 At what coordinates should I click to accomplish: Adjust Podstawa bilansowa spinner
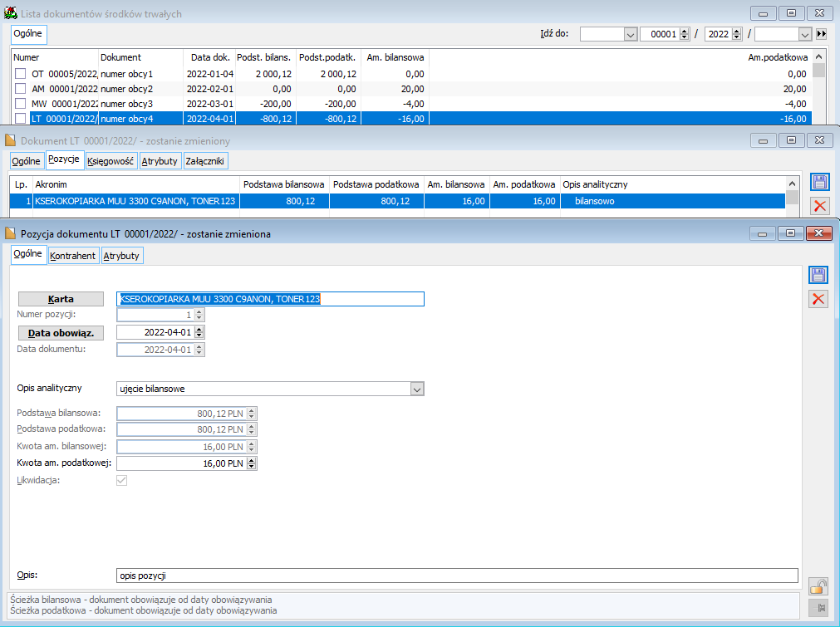(252, 414)
